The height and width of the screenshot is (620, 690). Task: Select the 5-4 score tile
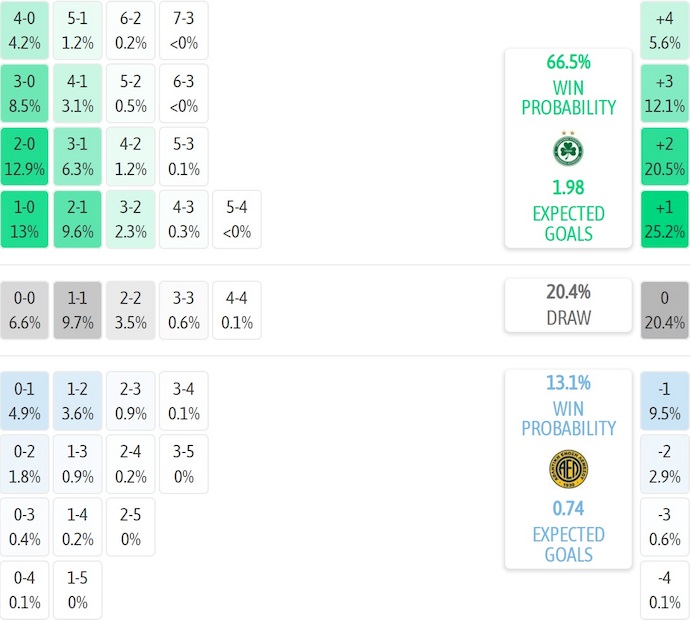237,220
